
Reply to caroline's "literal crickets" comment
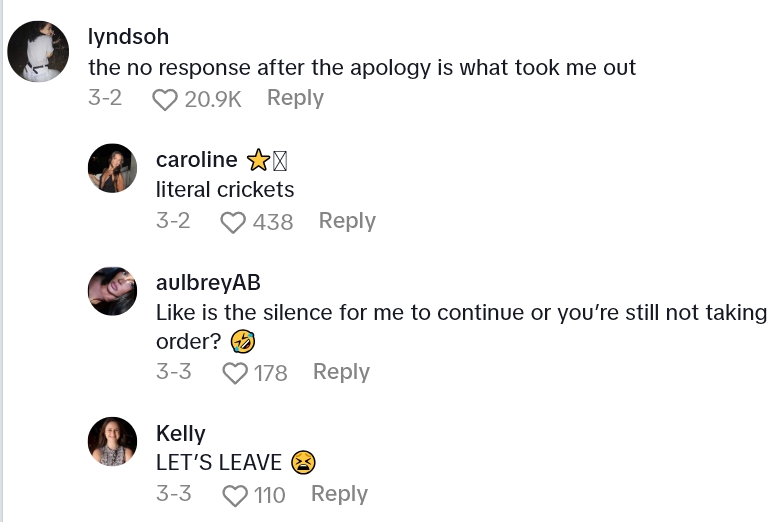[x=347, y=221]
